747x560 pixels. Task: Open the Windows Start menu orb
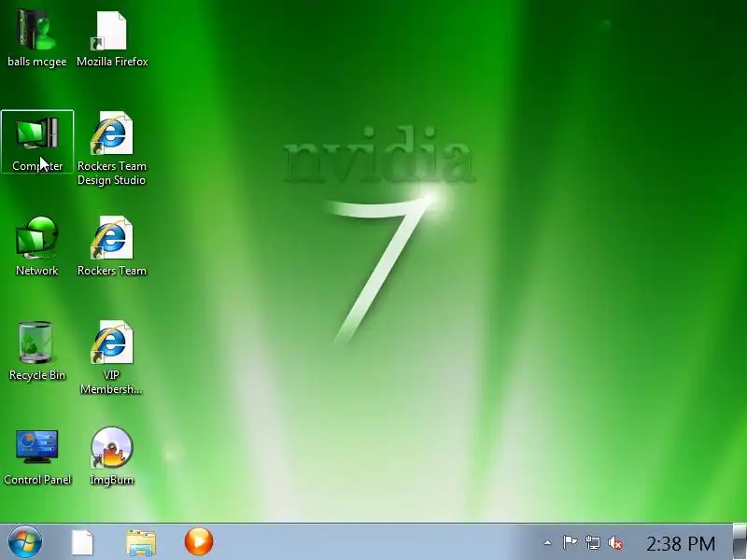[25, 542]
